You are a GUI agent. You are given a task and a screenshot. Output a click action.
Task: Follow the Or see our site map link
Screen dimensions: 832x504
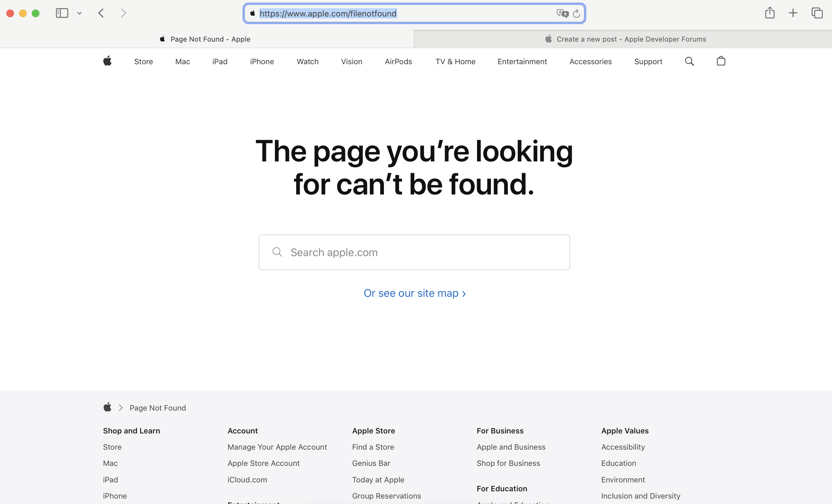(414, 293)
